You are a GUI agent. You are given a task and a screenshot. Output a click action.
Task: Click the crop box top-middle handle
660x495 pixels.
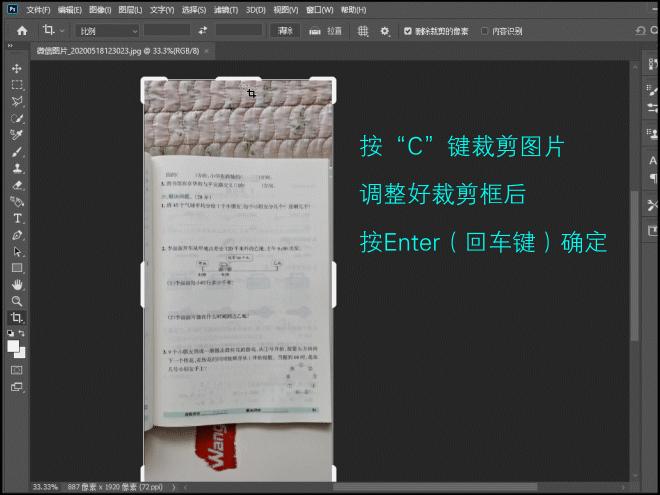point(238,78)
